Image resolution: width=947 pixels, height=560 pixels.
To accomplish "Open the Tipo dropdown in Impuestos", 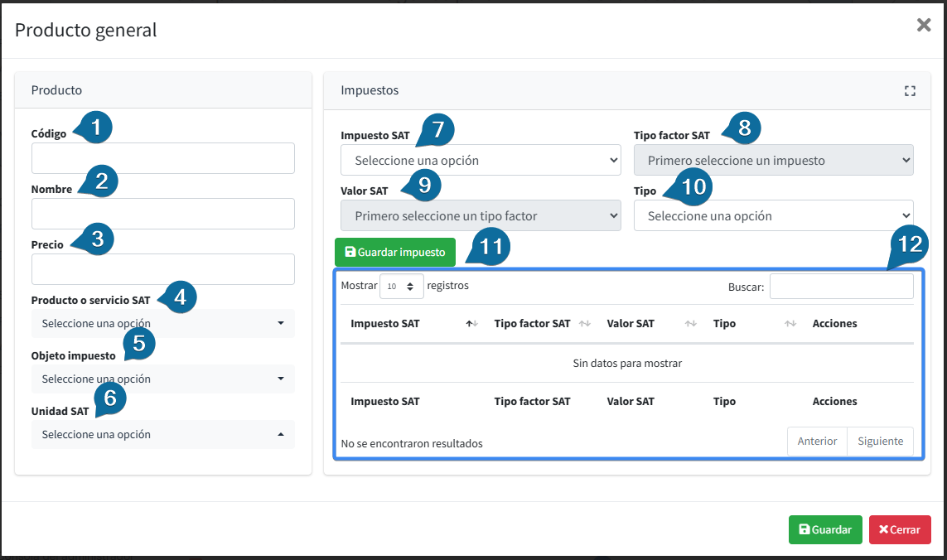I will point(773,216).
